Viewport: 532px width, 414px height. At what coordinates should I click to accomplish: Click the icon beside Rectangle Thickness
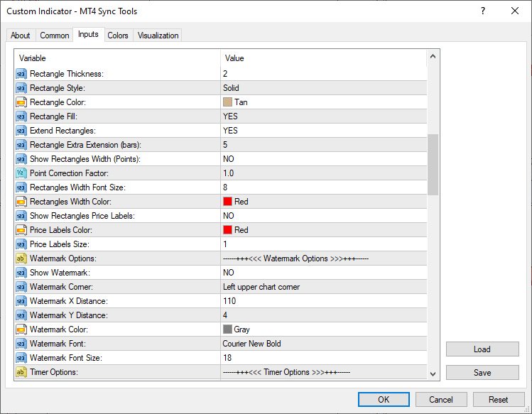21,74
